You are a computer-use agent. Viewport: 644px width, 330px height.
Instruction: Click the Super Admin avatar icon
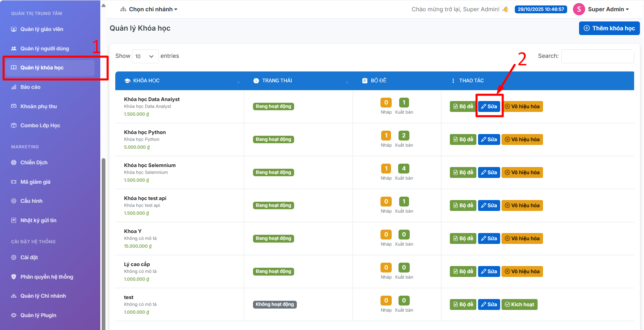coord(579,9)
